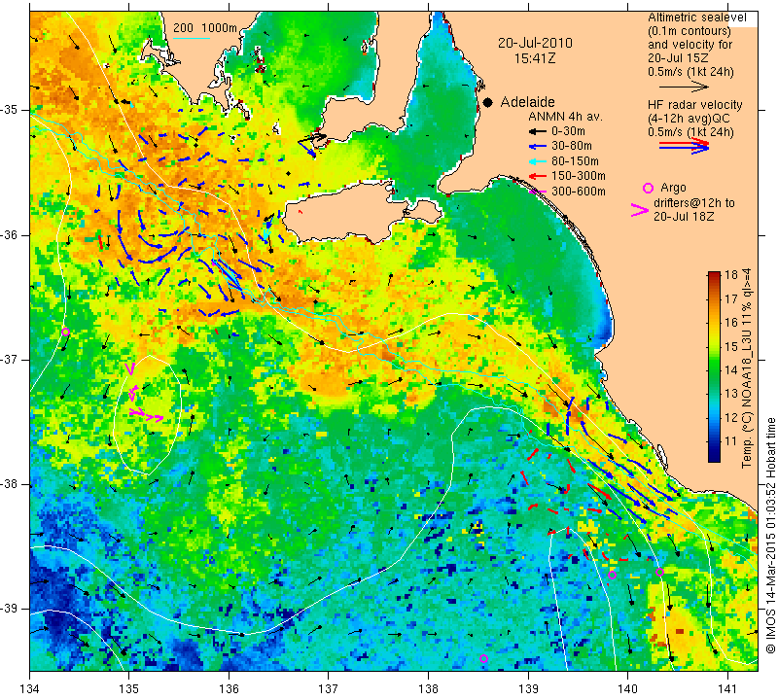Click the '-35' latitude axis label
Screen dimensions: 778x700
click(x=11, y=110)
